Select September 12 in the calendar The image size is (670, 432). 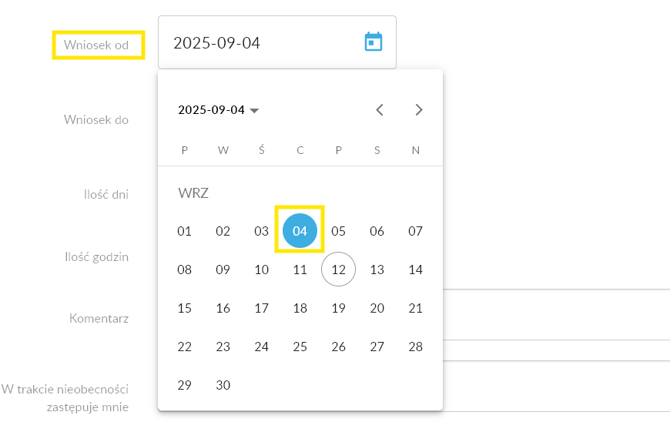[338, 270]
